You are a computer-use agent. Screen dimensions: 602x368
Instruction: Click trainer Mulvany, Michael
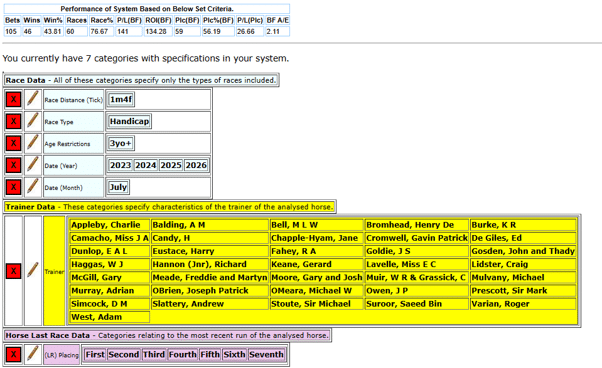[523, 277]
